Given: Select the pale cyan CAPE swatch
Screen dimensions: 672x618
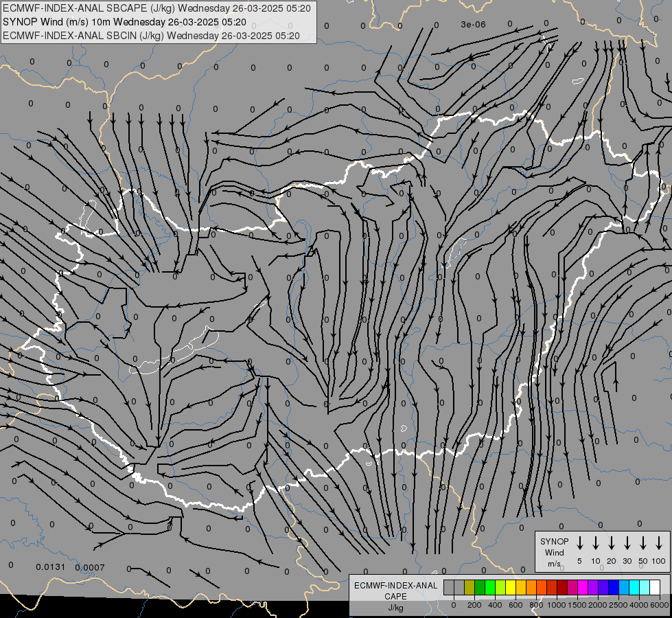Looking at the screenshot, I should pyautogui.click(x=645, y=587).
